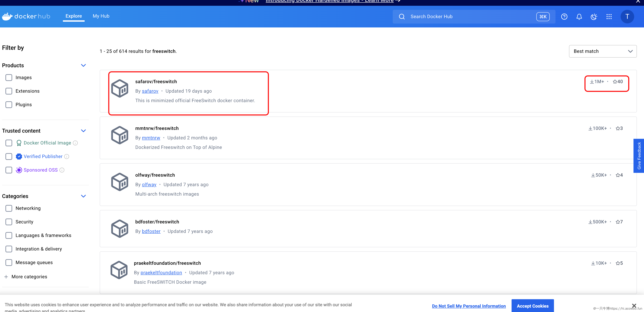Screen dimensions: 644x312
Task: Open the apps grid icon
Action: coord(609,16)
